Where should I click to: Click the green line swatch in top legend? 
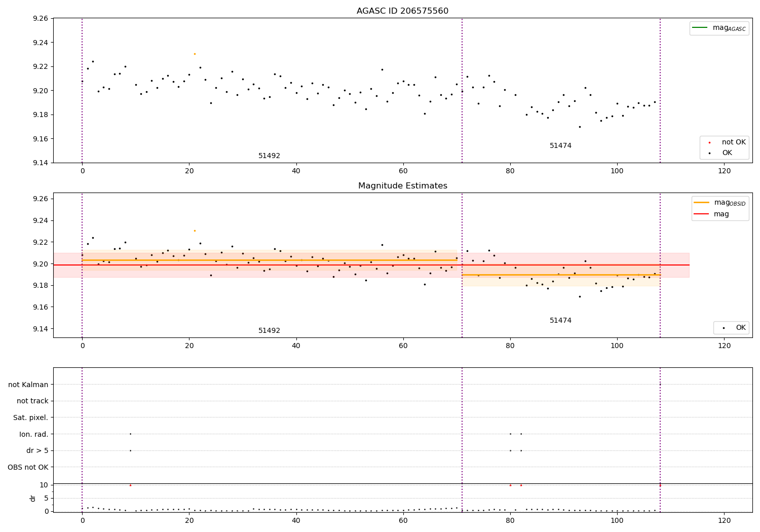click(700, 28)
